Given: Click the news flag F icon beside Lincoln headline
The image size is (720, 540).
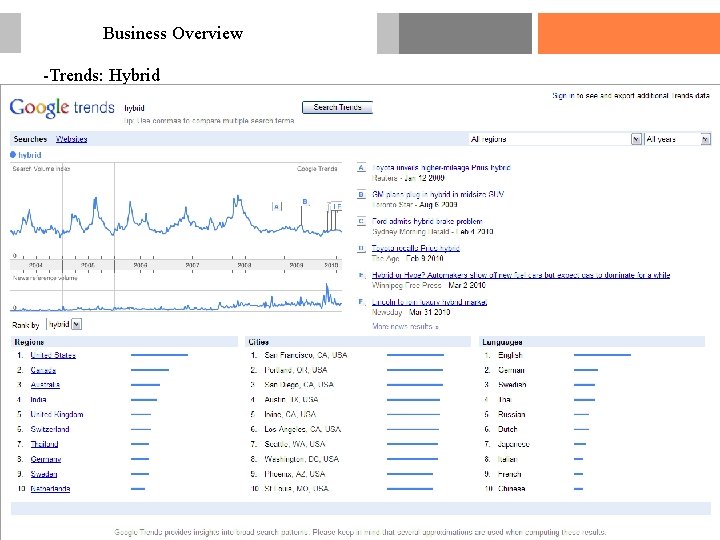Looking at the screenshot, I should 361,302.
